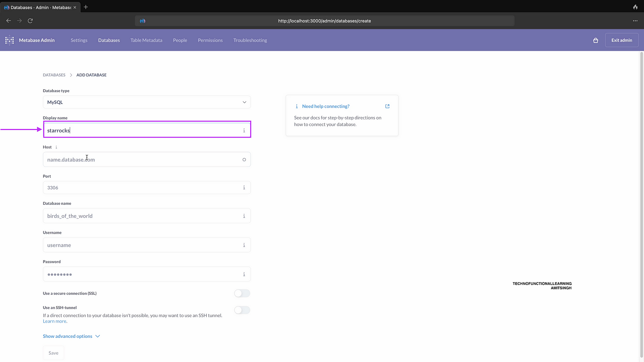Click info icon beside Host label
The width and height of the screenshot is (644, 362).
point(56,147)
